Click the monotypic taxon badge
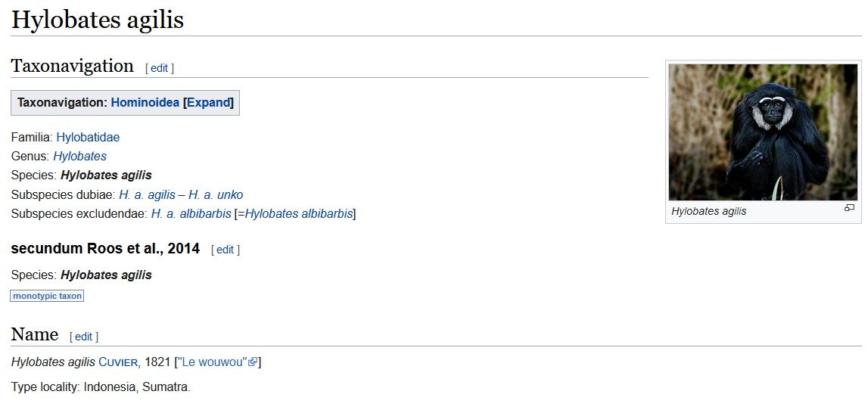 (47, 296)
